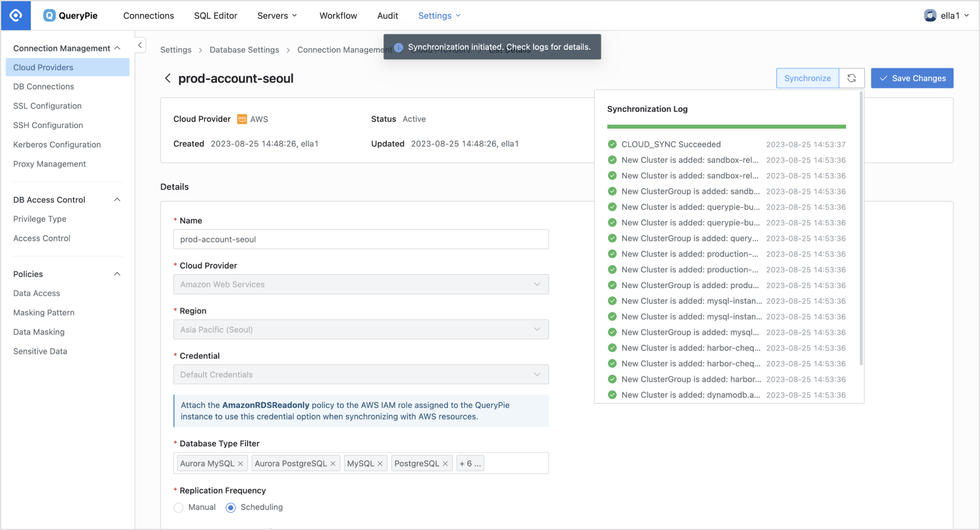Go back using the arrow beside prod-account-seoul
The image size is (980, 530).
(x=168, y=78)
